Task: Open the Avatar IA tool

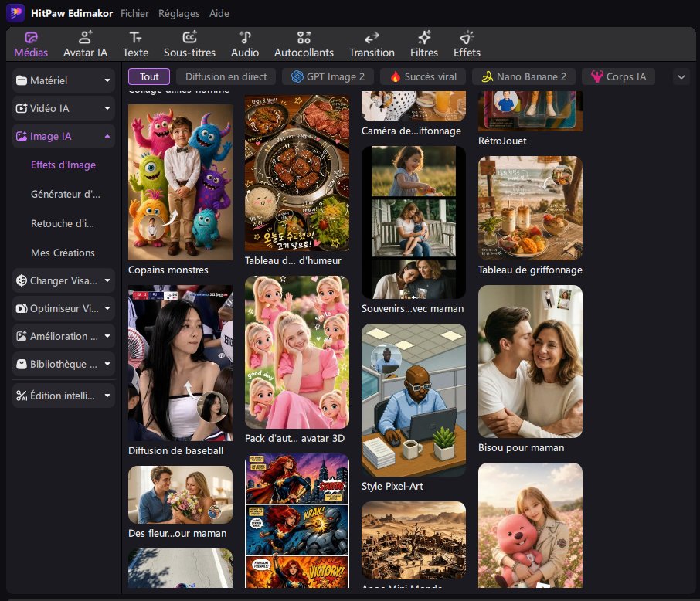Action: (x=85, y=45)
